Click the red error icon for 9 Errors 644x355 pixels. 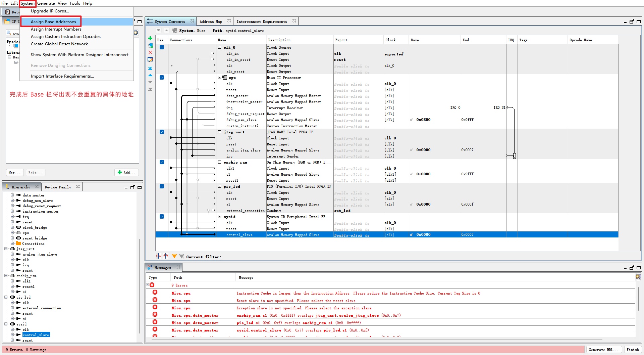click(152, 285)
